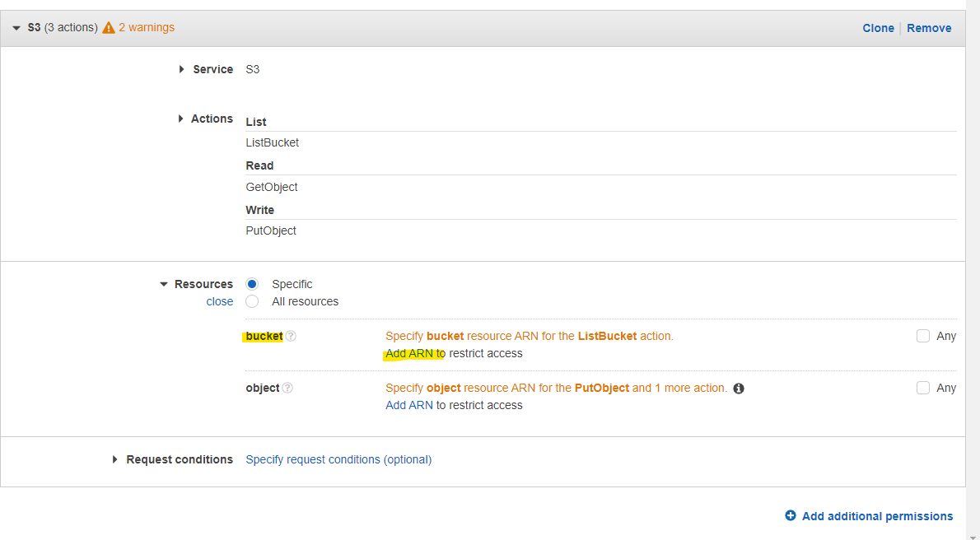
Task: Click the S3 service value
Action: [253, 69]
